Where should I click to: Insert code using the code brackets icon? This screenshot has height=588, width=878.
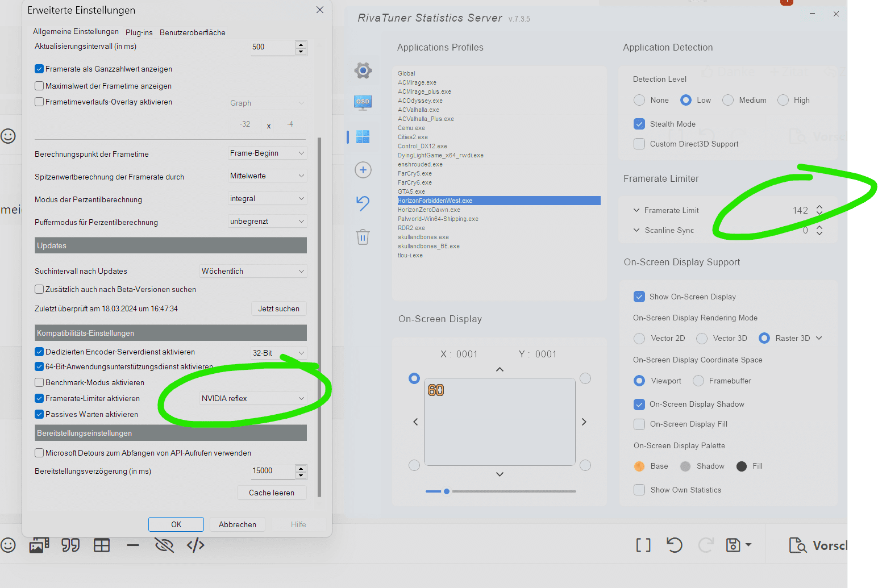pyautogui.click(x=195, y=545)
